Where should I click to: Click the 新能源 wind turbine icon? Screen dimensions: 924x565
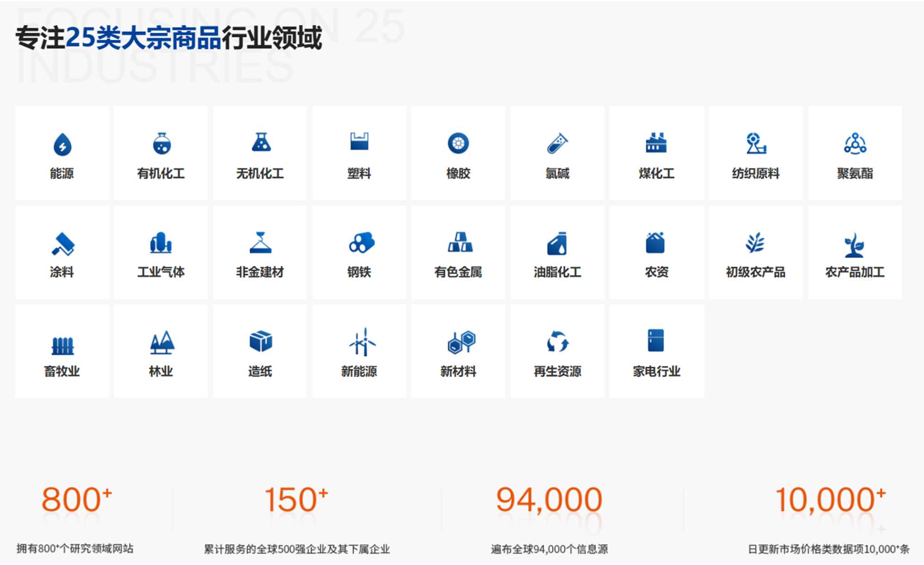click(x=362, y=342)
